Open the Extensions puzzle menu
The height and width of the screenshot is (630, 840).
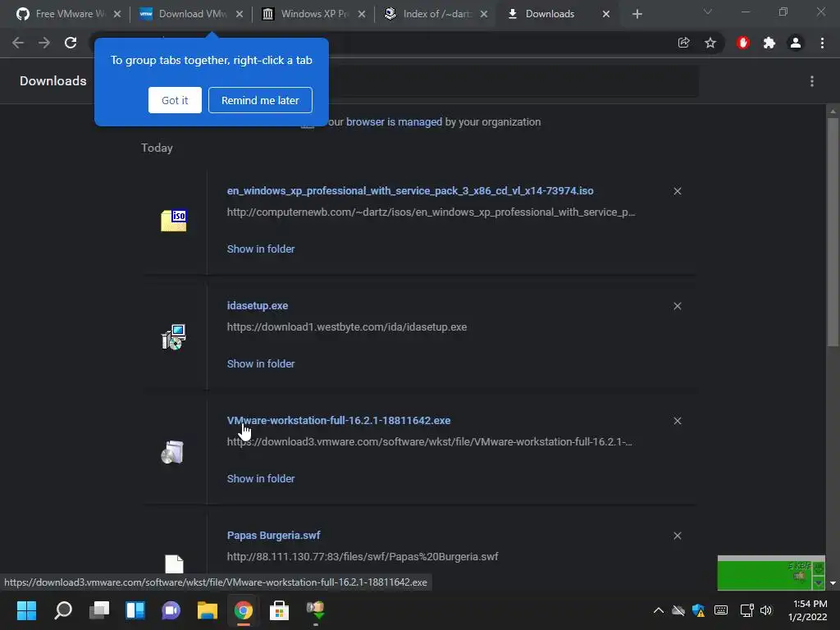click(x=769, y=43)
